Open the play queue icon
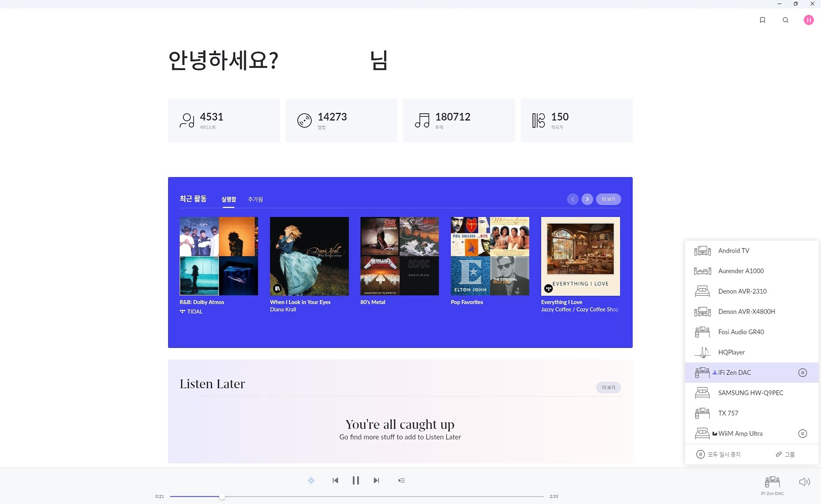821x504 pixels. (x=401, y=480)
